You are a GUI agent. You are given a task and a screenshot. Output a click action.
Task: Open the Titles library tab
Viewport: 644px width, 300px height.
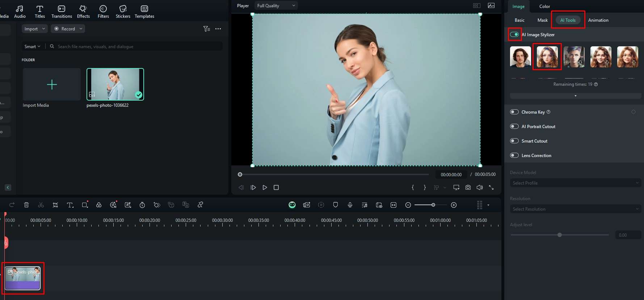click(x=40, y=12)
